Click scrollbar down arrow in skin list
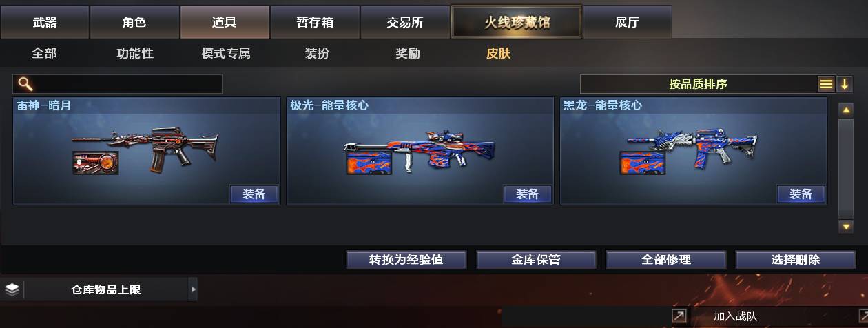The width and height of the screenshot is (868, 328). (846, 226)
